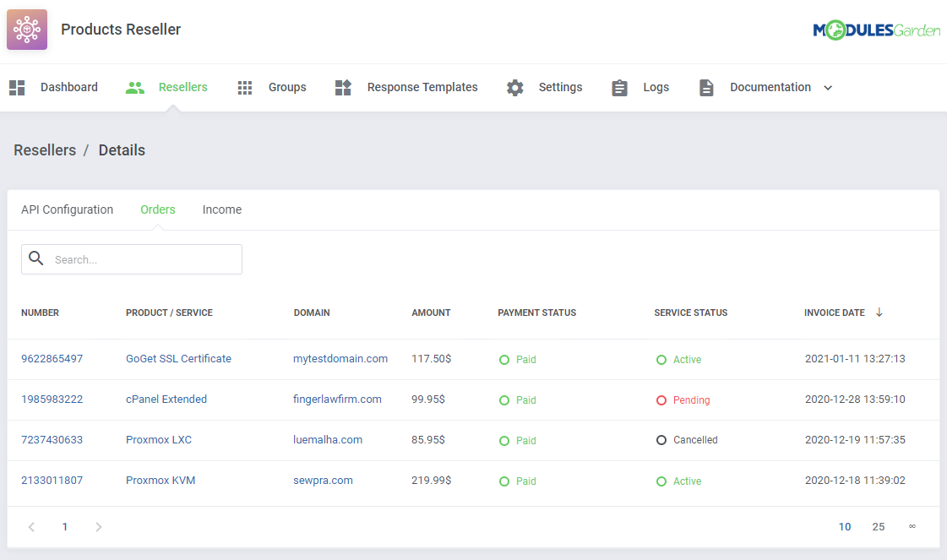Click the Resellers people icon
Viewport: 947px width, 560px height.
coord(134,88)
